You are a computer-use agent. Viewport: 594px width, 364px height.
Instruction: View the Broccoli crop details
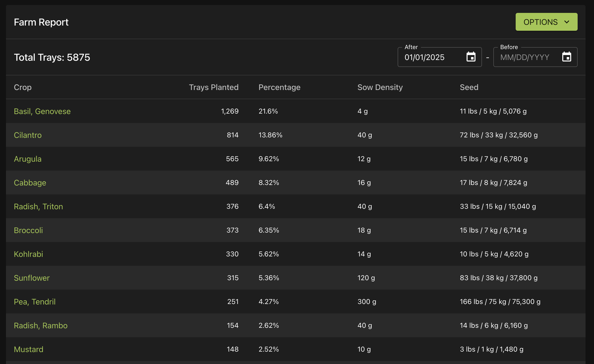(x=29, y=230)
